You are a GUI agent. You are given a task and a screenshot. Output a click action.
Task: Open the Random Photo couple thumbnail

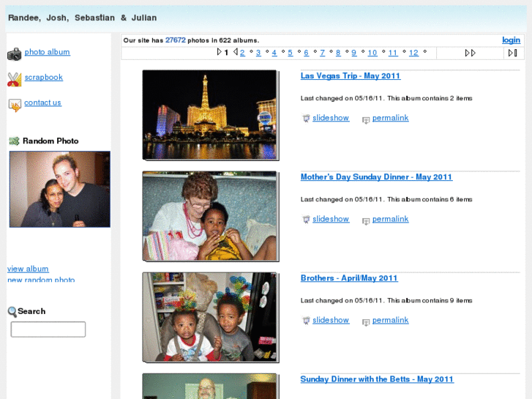[60, 189]
